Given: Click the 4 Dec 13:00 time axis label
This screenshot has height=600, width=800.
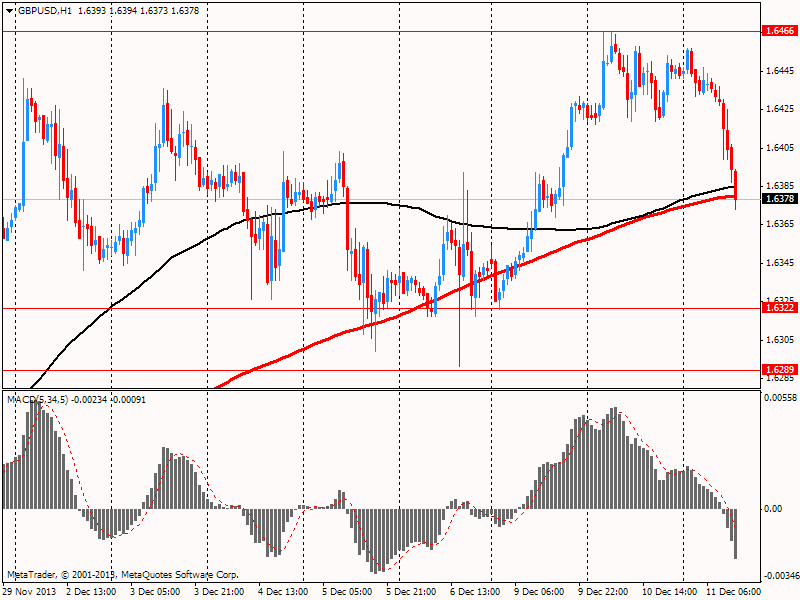Looking at the screenshot, I should (284, 592).
